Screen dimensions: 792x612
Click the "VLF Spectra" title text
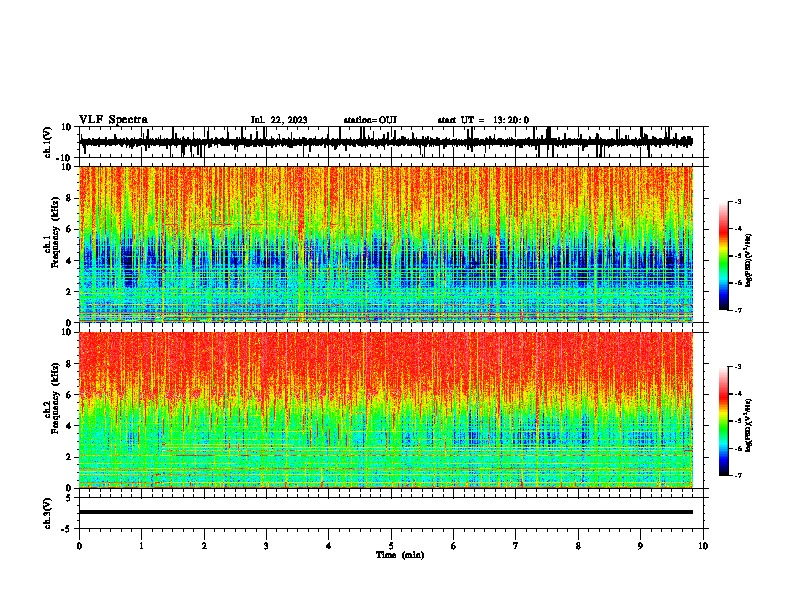[x=113, y=120]
